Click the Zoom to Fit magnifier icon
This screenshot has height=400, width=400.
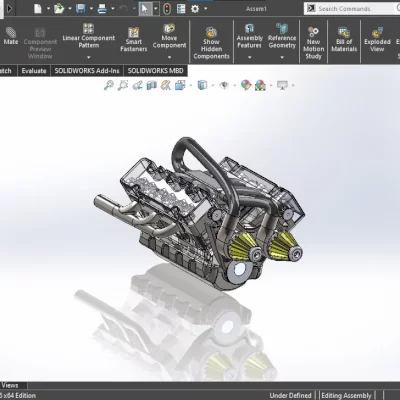coord(109,85)
